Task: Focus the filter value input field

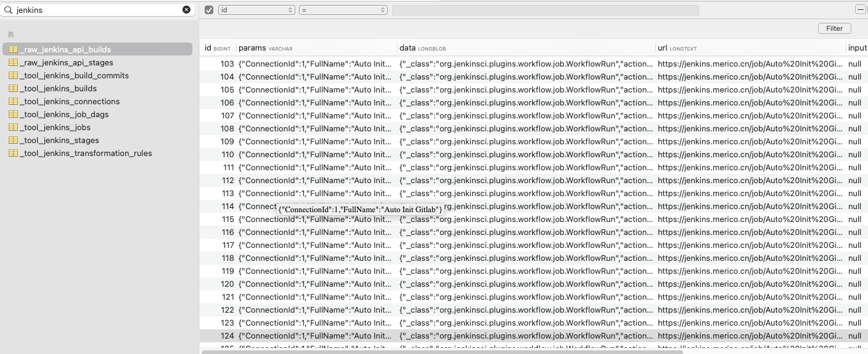Action: coord(545,10)
